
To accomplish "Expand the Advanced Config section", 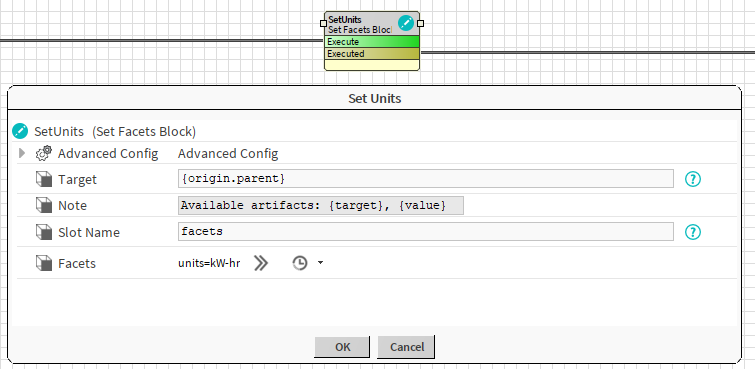I will click(x=22, y=154).
